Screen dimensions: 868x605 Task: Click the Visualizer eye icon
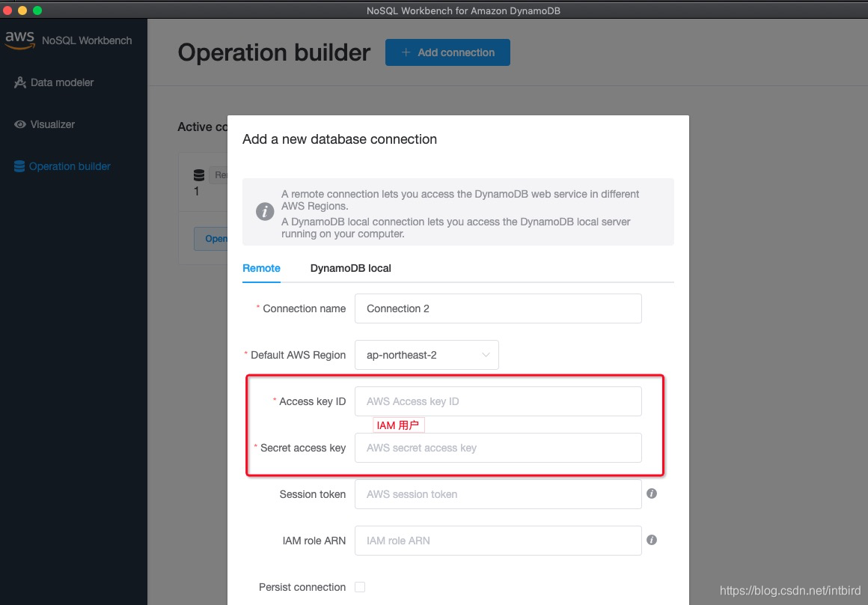[x=20, y=124]
